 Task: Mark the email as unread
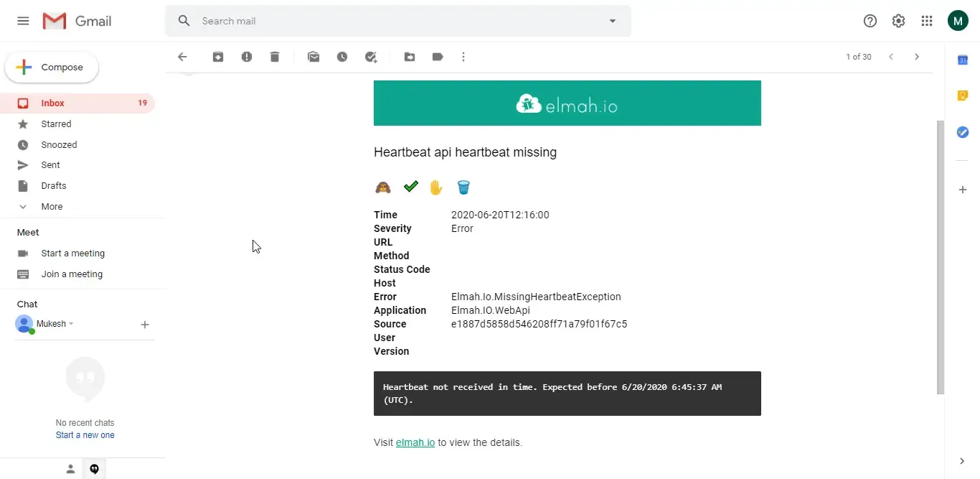(x=314, y=57)
